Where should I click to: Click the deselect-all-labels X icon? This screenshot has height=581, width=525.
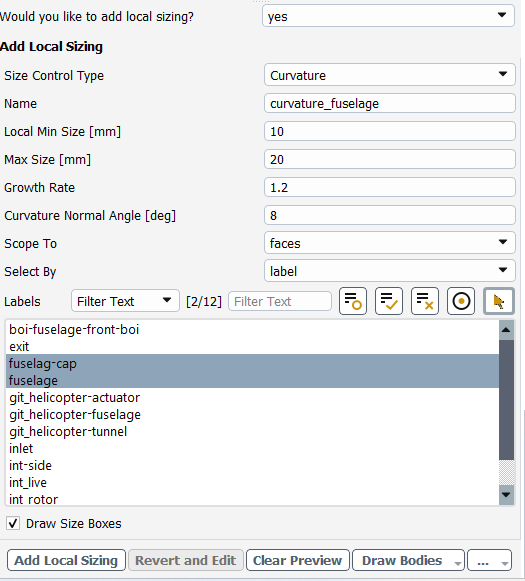pos(425,301)
